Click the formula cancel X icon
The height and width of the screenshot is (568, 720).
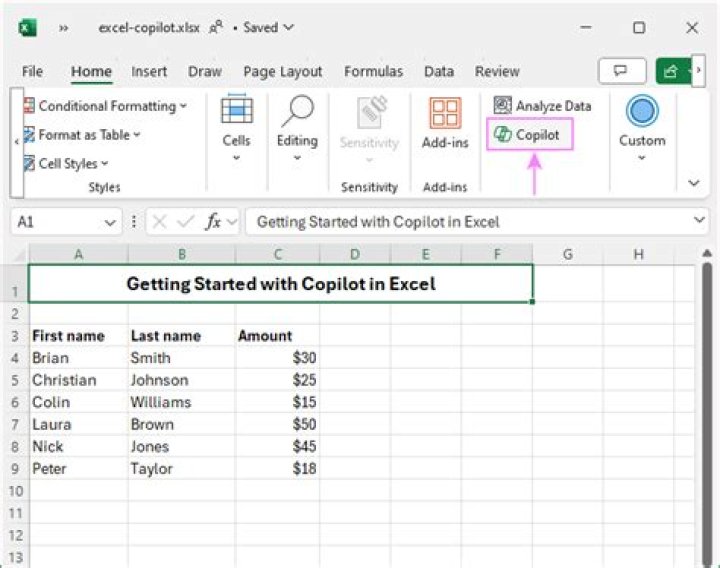point(159,222)
